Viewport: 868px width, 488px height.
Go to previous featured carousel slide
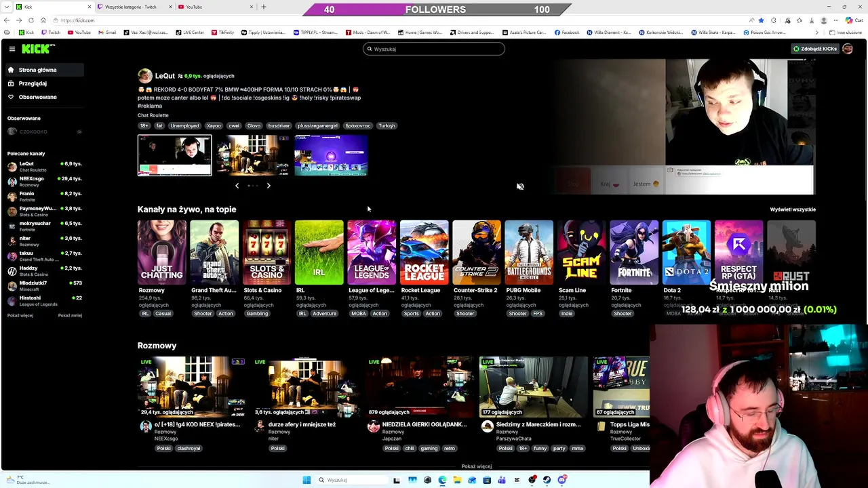pos(237,185)
